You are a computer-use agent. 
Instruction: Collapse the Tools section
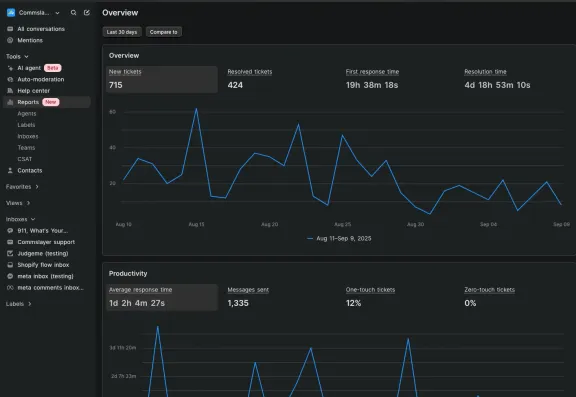point(17,57)
